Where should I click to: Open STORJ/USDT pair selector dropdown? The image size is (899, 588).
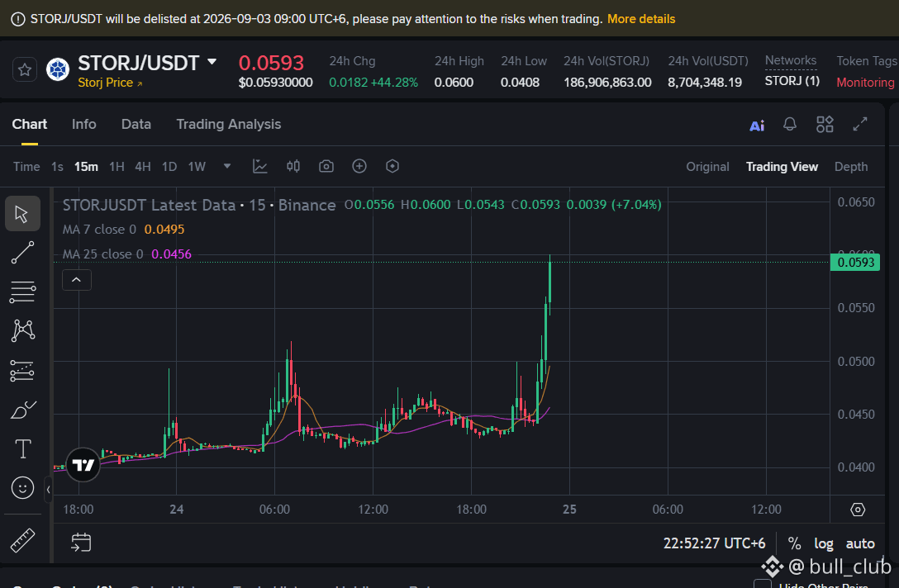(x=212, y=62)
